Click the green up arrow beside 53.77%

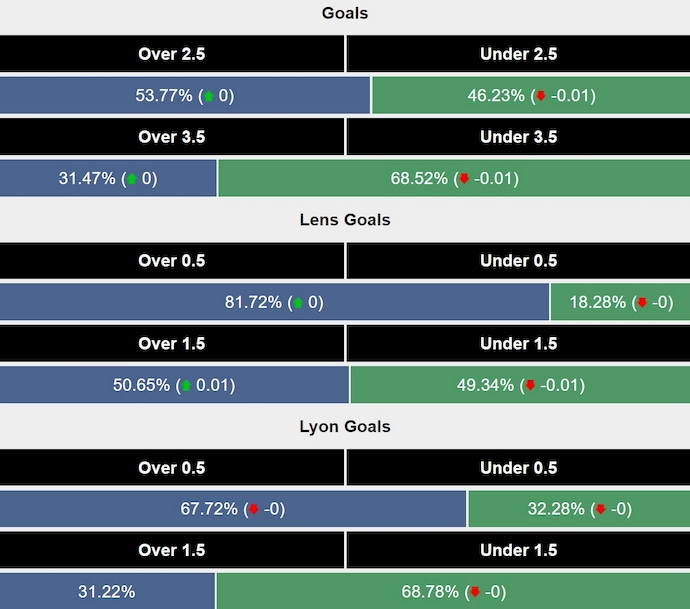209,96
